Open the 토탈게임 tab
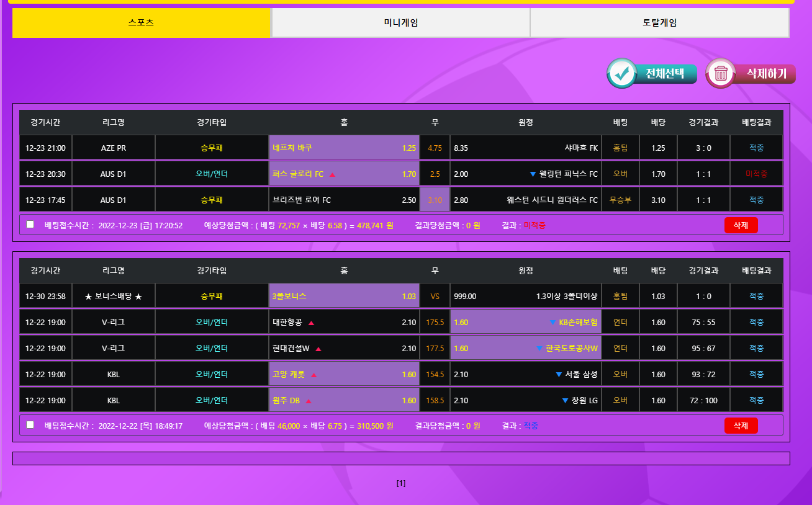This screenshot has width=812, height=505. [x=659, y=23]
